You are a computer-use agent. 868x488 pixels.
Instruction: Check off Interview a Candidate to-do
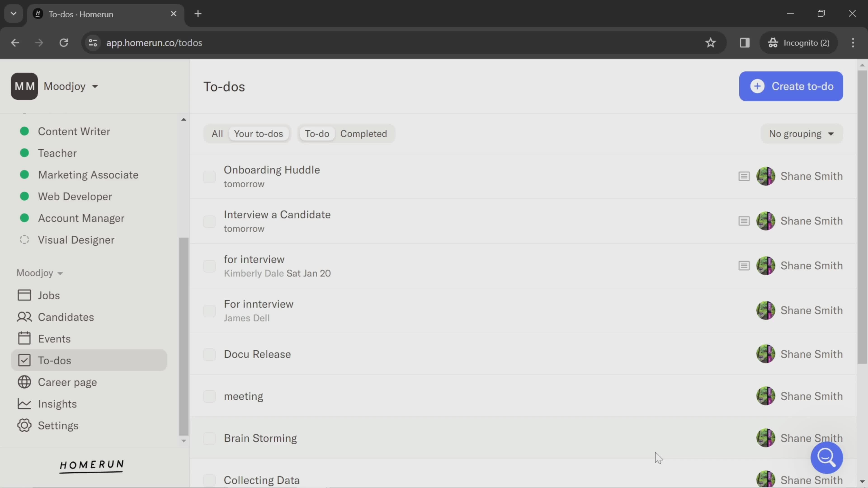209,221
